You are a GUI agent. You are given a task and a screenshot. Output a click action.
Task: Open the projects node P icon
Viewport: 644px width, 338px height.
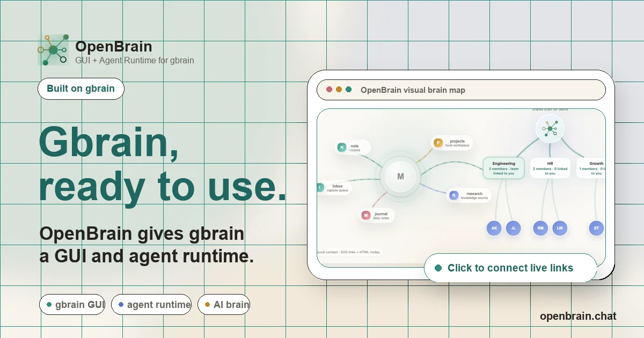438,143
